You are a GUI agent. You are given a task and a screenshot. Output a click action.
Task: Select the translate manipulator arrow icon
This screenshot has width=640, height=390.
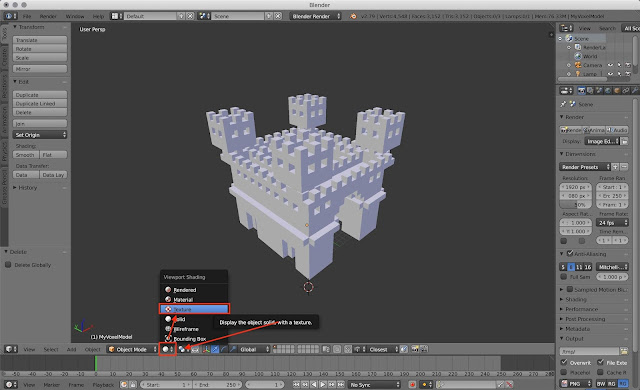point(215,349)
